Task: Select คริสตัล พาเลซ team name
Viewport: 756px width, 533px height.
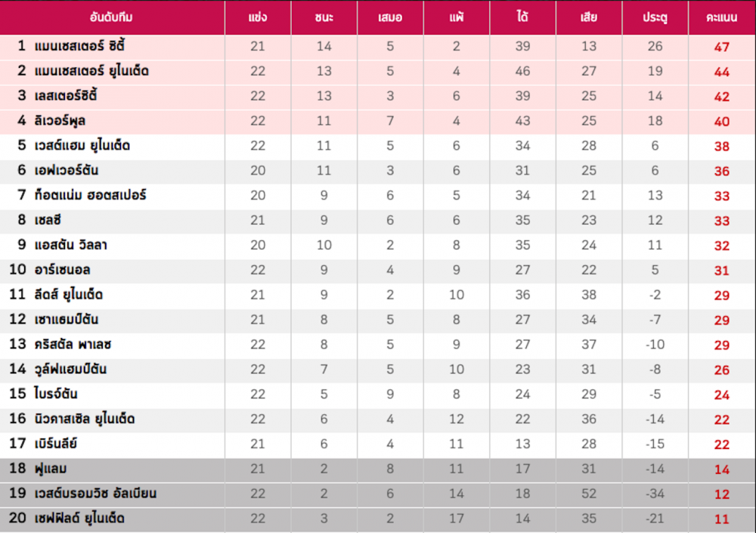Action: click(73, 345)
